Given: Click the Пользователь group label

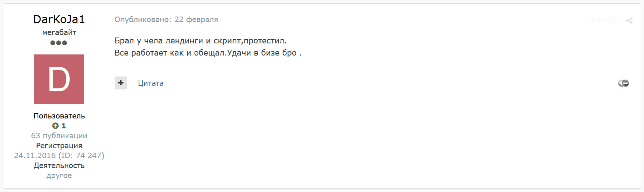Looking at the screenshot, I should (x=59, y=116).
